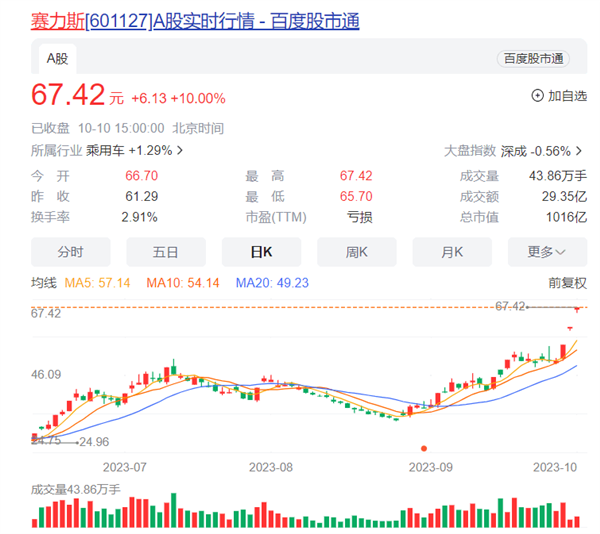Click the 市盈(TTM) value 亏损
Screen dimensions: 600x534
click(x=360, y=217)
